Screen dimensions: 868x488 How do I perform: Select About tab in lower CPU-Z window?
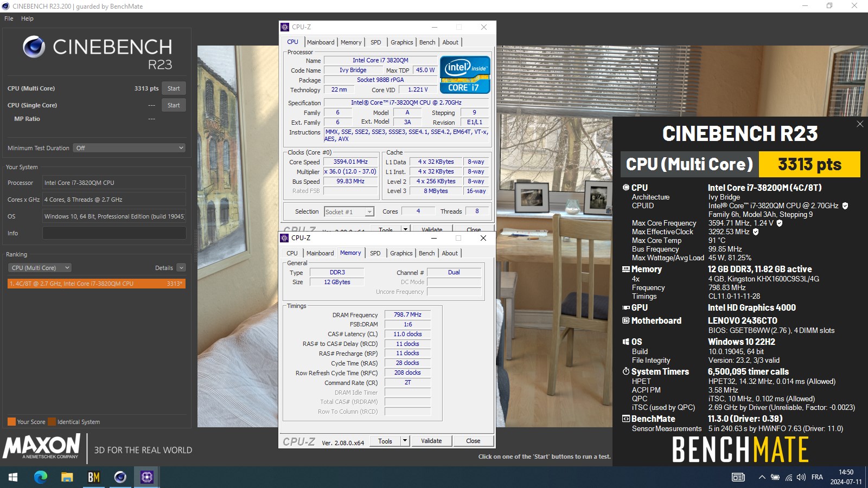coord(450,253)
